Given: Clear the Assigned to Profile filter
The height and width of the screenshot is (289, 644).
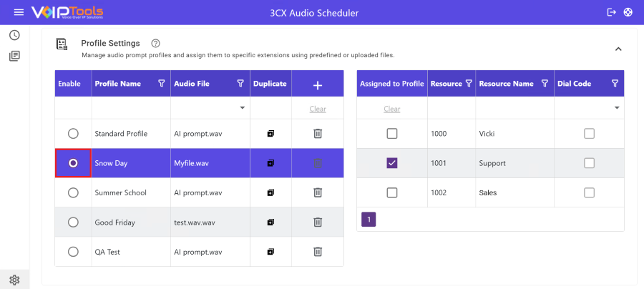Looking at the screenshot, I should 392,109.
